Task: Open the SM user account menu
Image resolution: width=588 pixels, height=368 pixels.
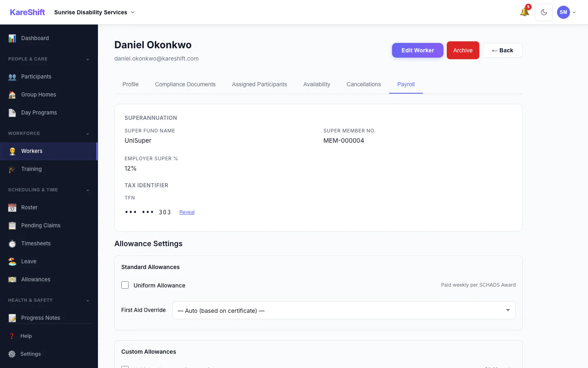Action: click(567, 12)
